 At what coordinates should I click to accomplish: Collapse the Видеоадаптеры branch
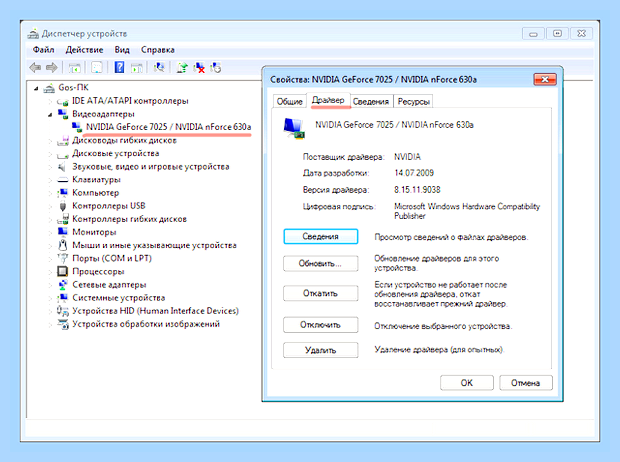pyautogui.click(x=50, y=115)
